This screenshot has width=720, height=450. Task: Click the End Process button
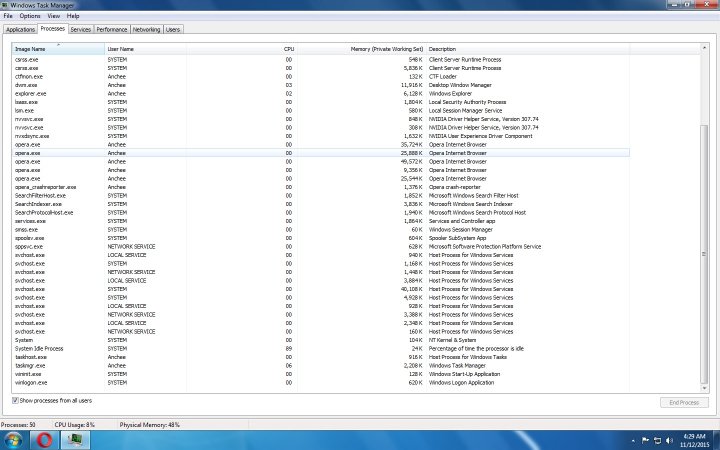point(684,403)
